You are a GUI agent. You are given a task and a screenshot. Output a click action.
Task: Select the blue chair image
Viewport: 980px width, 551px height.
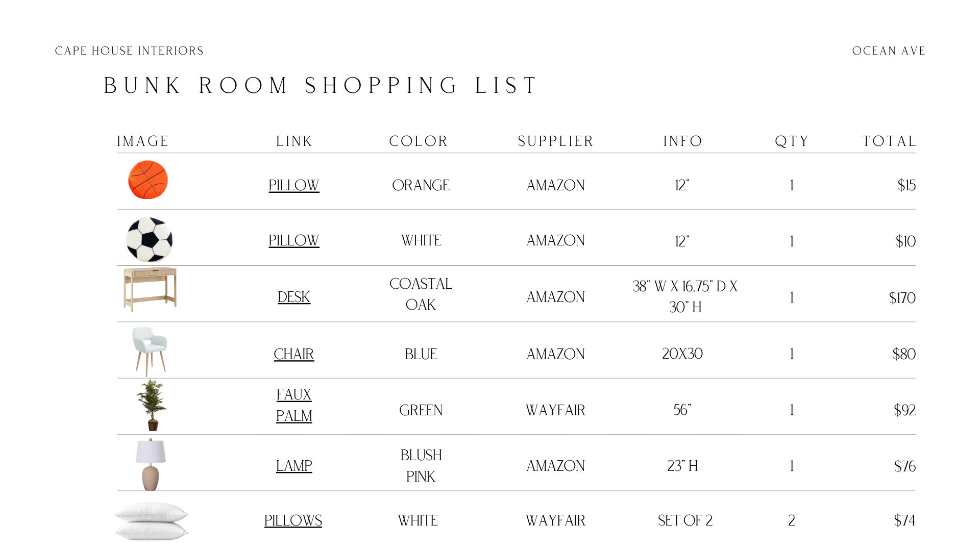[x=150, y=352]
